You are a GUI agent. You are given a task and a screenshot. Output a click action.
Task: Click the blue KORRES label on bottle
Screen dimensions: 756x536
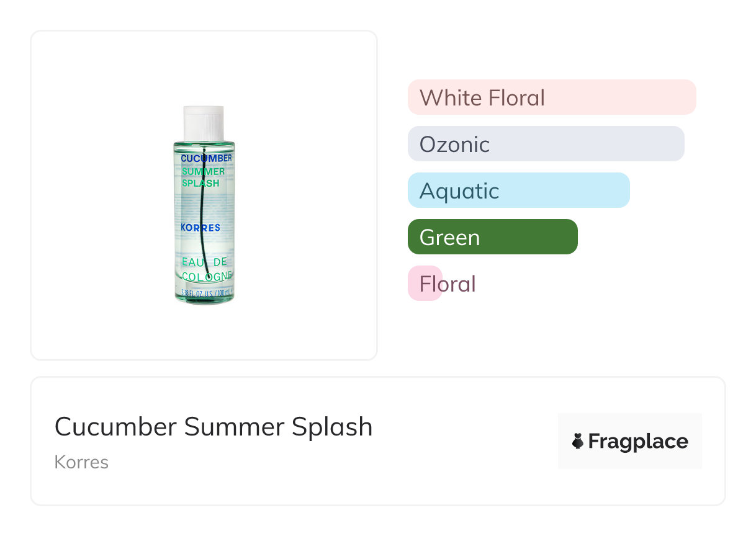(200, 228)
